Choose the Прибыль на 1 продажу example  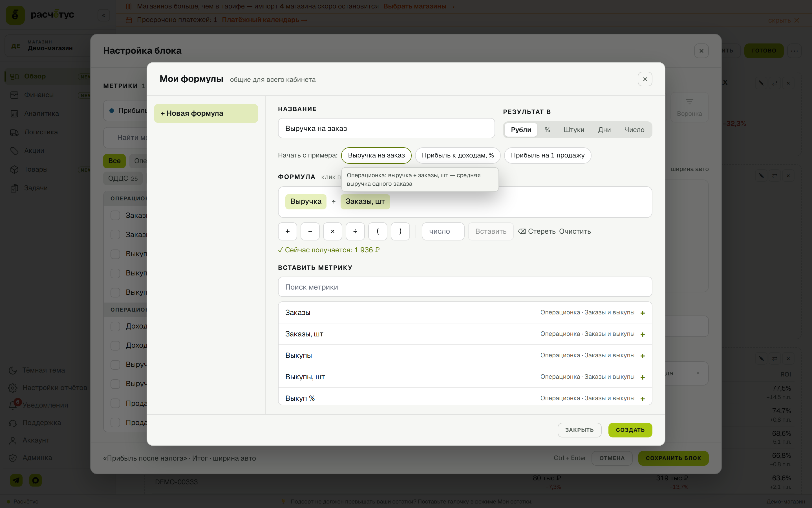548,155
